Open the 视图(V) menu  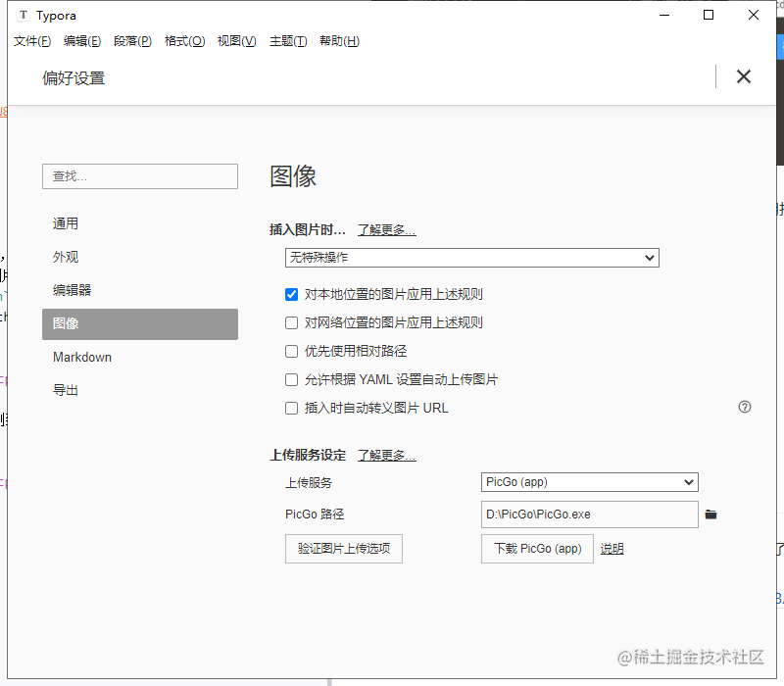click(x=236, y=41)
